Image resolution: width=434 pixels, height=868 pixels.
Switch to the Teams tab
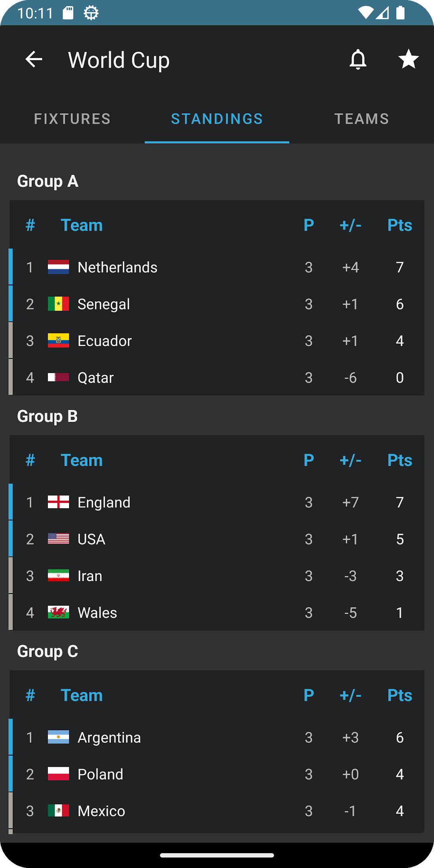tap(362, 119)
